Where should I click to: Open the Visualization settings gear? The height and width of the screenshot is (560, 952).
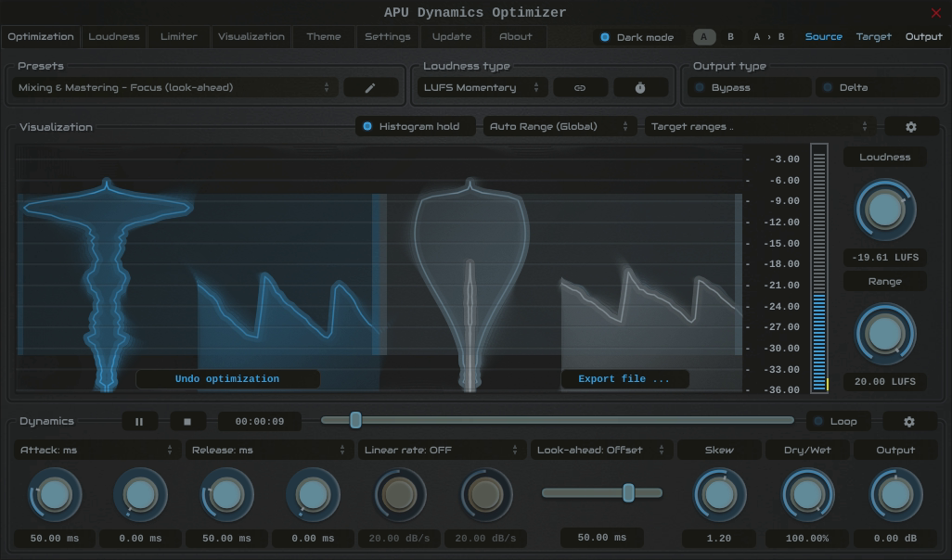pos(911,127)
